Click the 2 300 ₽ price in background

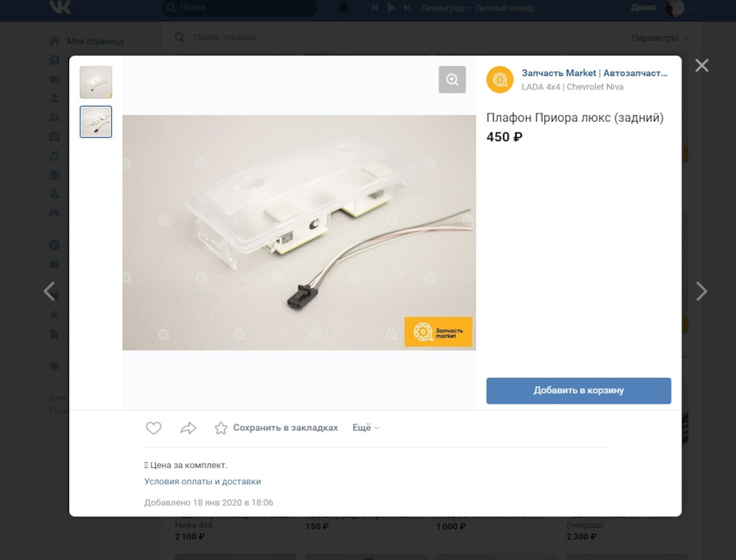[581, 536]
